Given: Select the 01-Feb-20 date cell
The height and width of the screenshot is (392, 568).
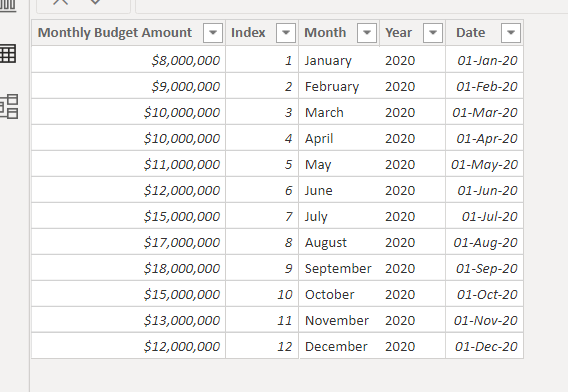Looking at the screenshot, I should point(484,86).
